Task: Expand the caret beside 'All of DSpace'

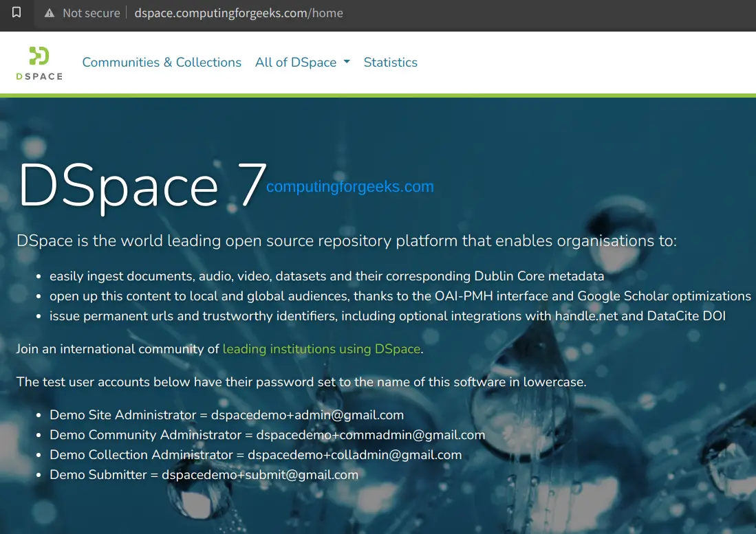Action: [x=347, y=62]
